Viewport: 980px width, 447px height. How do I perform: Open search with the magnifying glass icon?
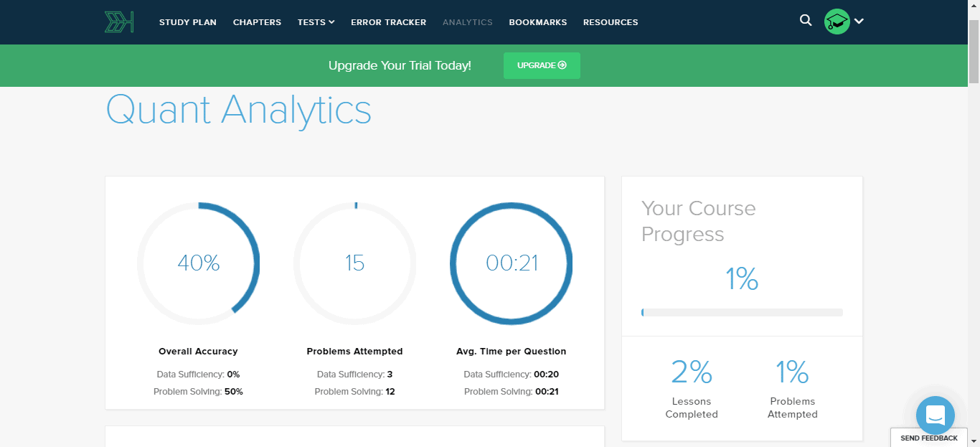806,21
